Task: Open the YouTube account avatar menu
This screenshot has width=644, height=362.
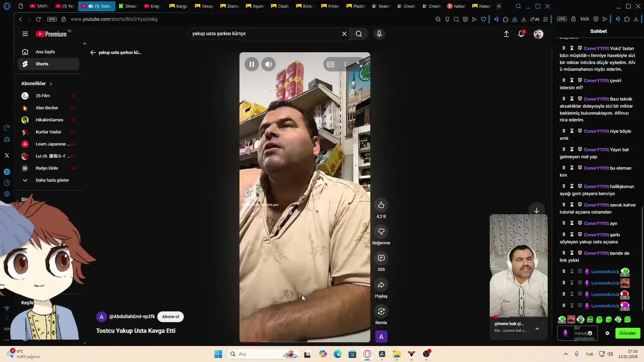Action: point(538,34)
